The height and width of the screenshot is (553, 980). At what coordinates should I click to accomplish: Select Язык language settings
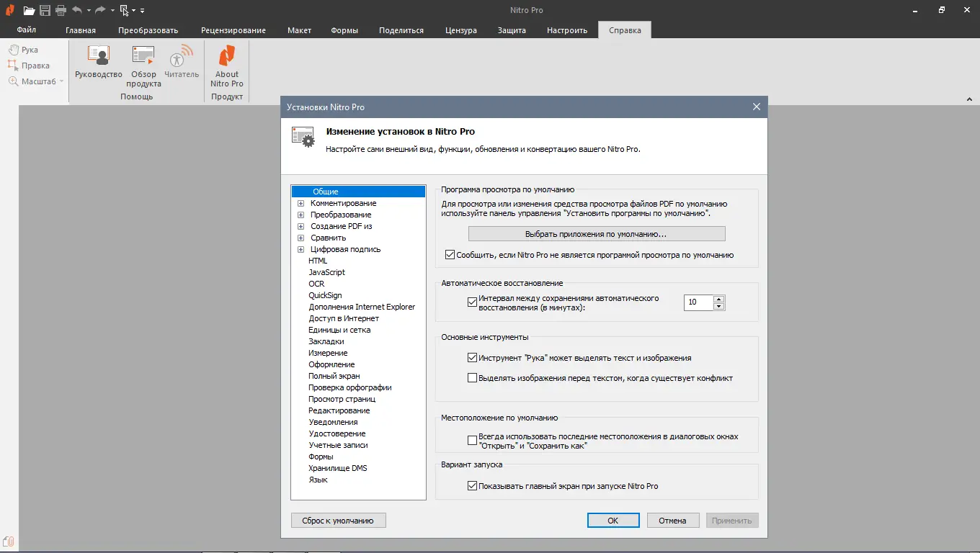click(x=318, y=480)
